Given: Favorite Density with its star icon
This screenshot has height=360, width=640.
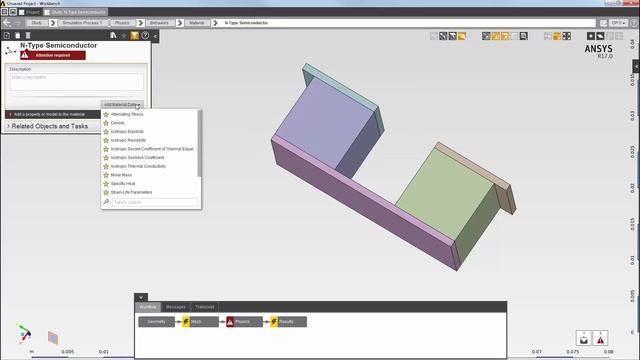Looking at the screenshot, I should (106, 123).
